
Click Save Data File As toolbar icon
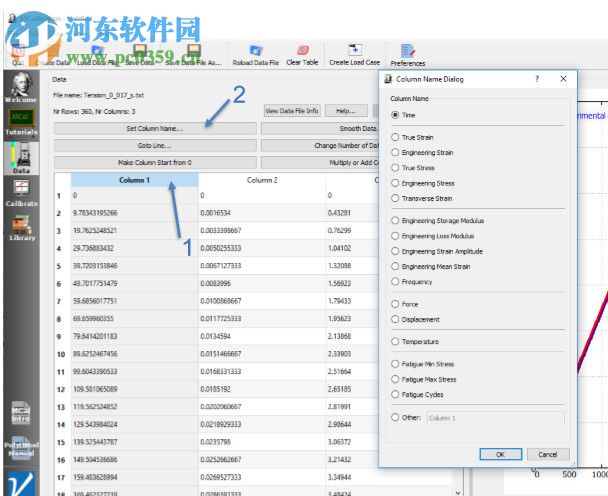(193, 55)
